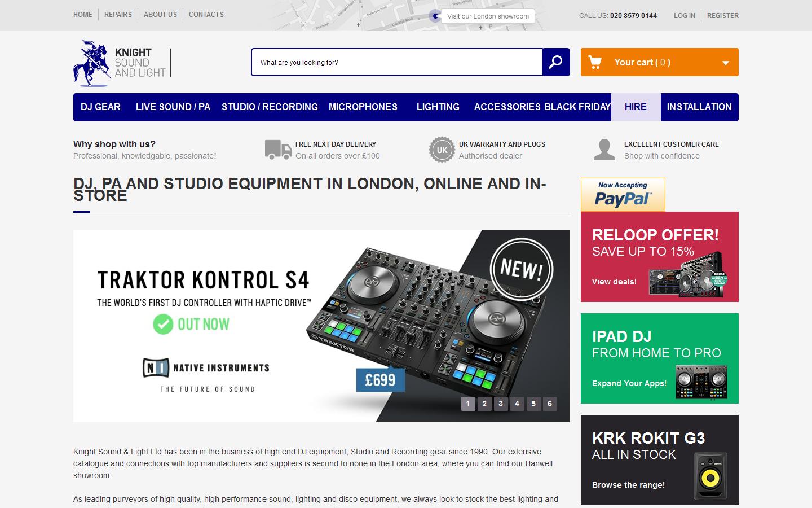Click the KRK speaker thumbnail
This screenshot has width=812, height=508.
tap(709, 476)
